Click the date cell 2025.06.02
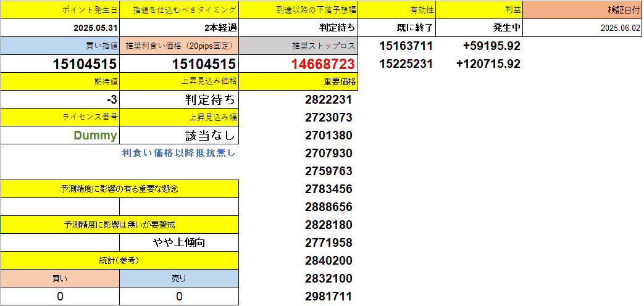Image resolution: width=644 pixels, height=306 pixels. (x=583, y=28)
